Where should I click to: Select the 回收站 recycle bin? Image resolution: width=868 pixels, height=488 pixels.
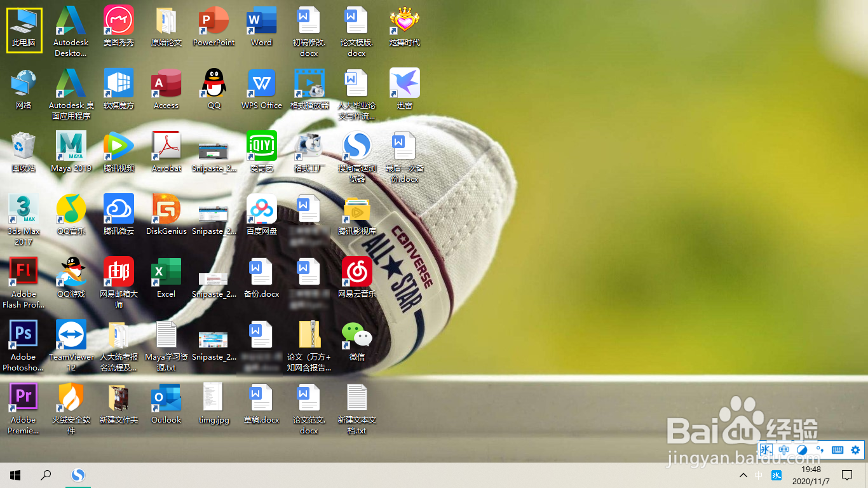point(24,152)
